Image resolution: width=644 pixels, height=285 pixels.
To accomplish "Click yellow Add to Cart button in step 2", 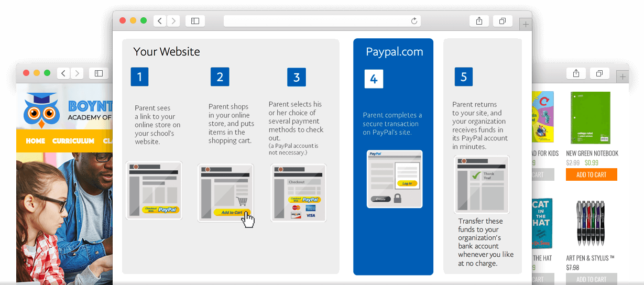I will (232, 212).
